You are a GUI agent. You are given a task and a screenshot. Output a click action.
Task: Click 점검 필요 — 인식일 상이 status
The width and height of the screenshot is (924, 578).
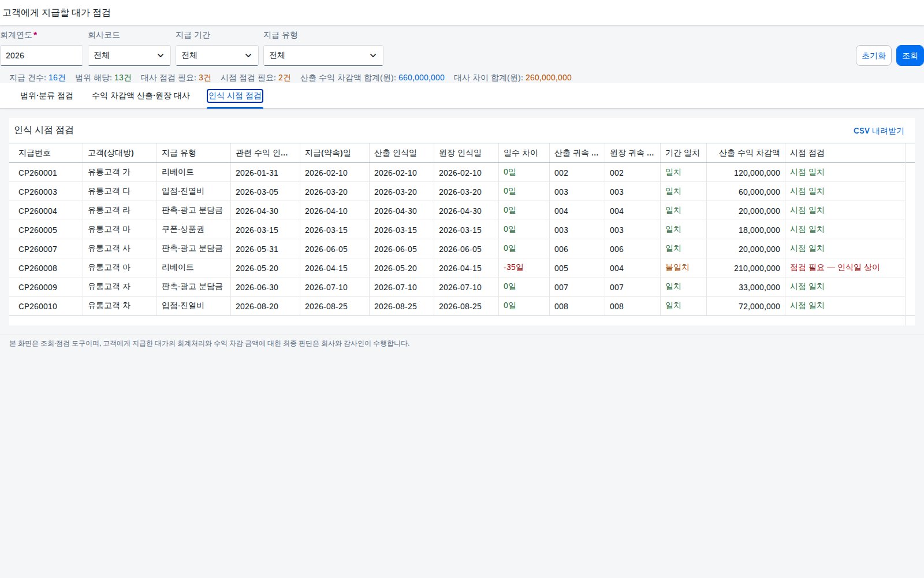coord(835,268)
